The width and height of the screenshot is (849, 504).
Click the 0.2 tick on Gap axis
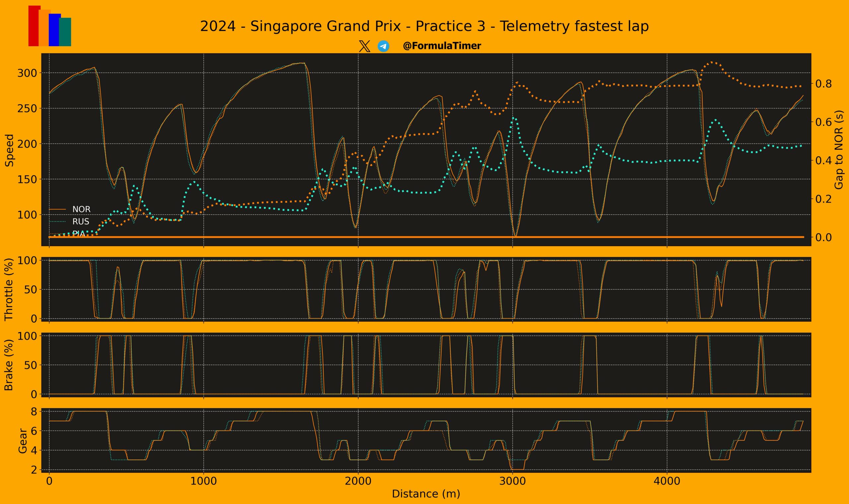click(823, 199)
